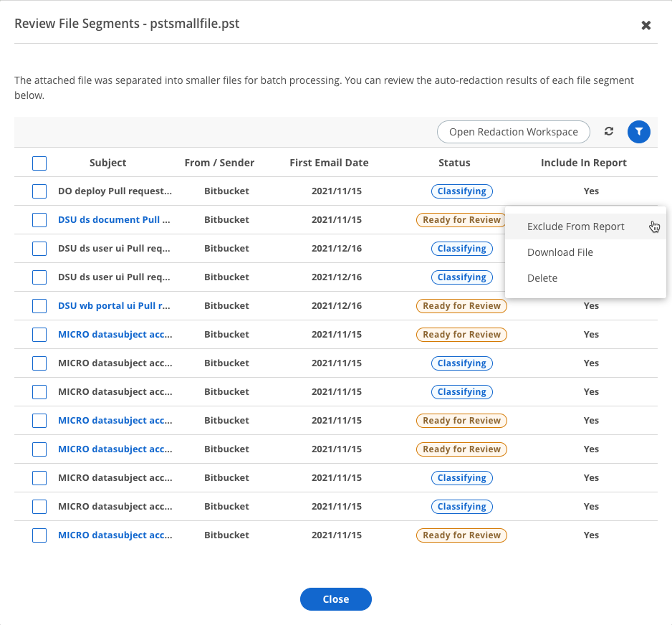This screenshot has height=625, width=672.
Task: Open the filter options
Action: [639, 132]
